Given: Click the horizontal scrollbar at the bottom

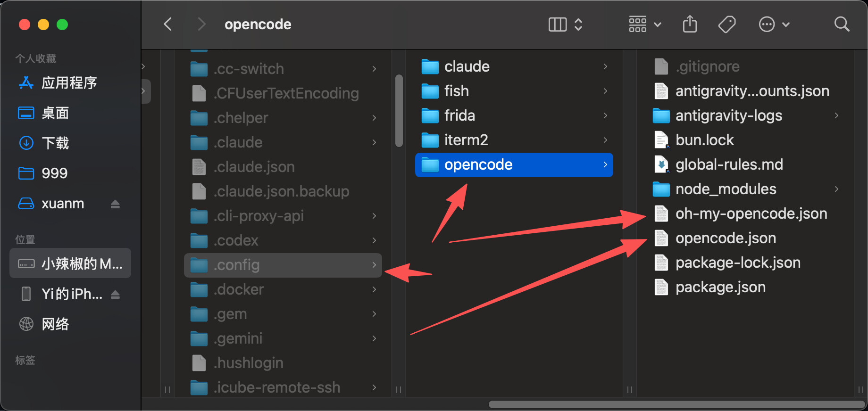Looking at the screenshot, I should 676,404.
